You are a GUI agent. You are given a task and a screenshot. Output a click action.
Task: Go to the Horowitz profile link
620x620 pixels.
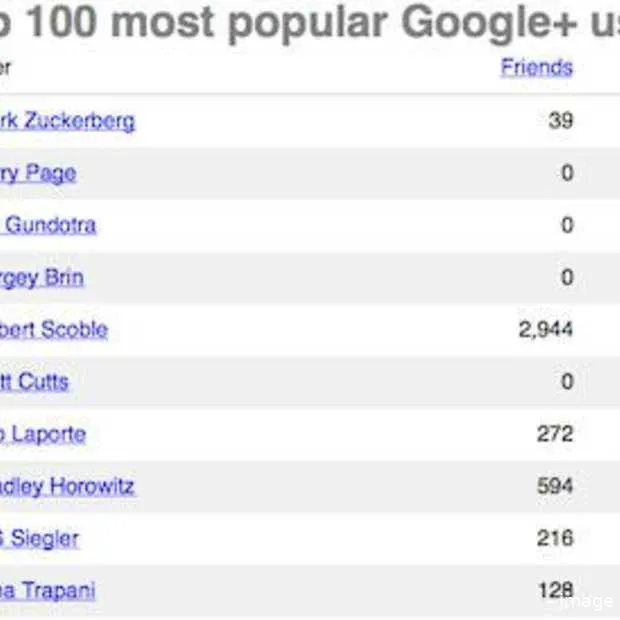[x=68, y=487]
